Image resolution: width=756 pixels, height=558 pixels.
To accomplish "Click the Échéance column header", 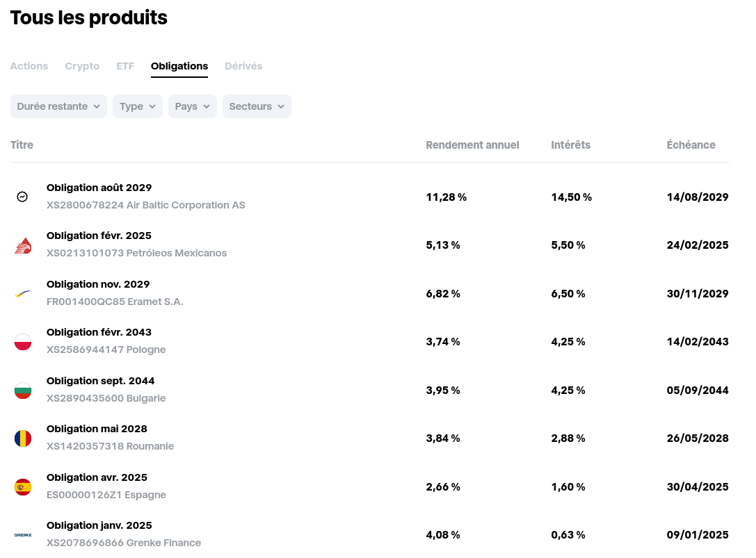I will [x=691, y=145].
